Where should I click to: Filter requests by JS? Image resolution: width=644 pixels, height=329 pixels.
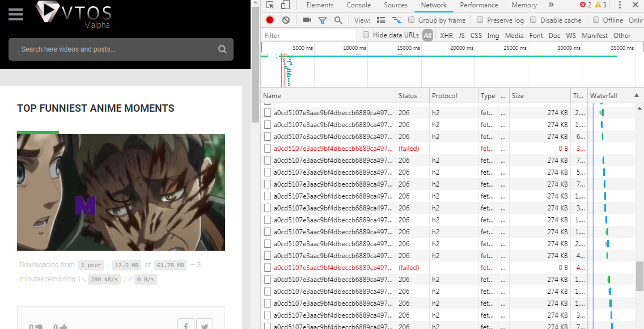(x=461, y=35)
